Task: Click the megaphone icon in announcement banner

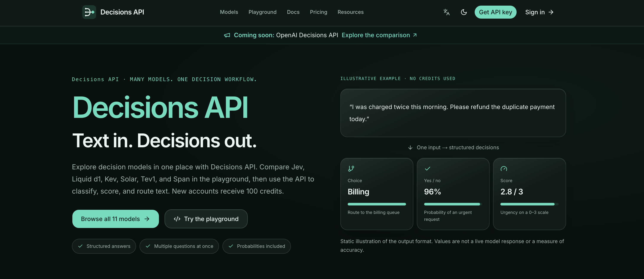Action: click(227, 35)
